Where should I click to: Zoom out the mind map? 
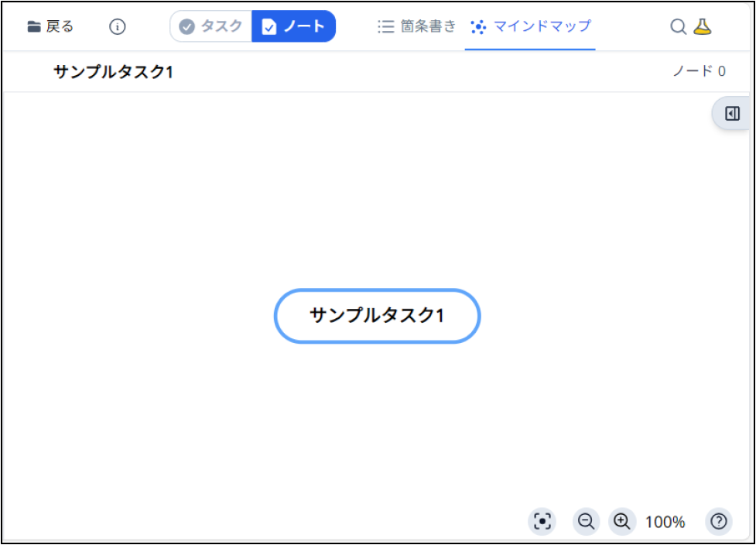[x=587, y=521]
